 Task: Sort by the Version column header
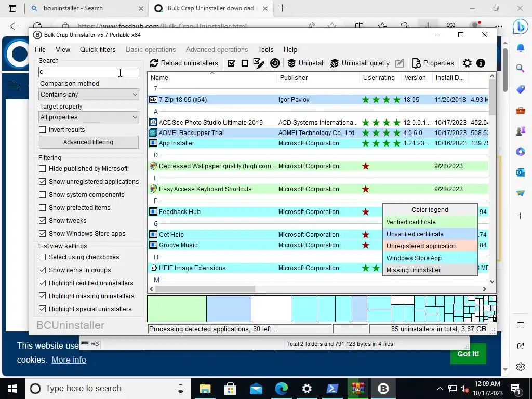point(416,78)
